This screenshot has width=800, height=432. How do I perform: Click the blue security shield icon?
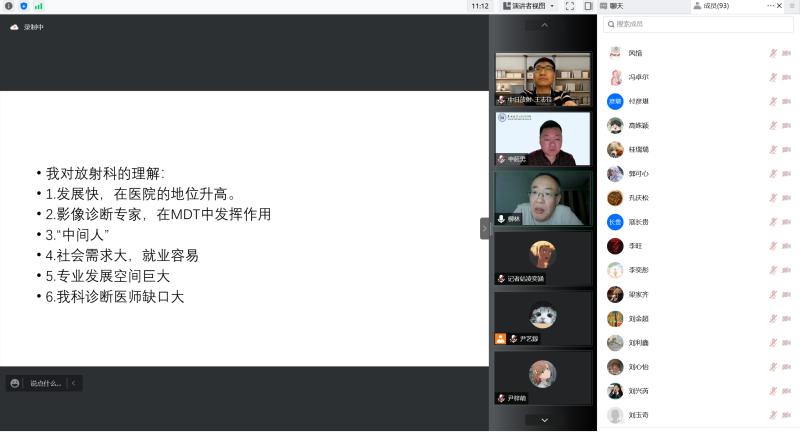[24, 6]
